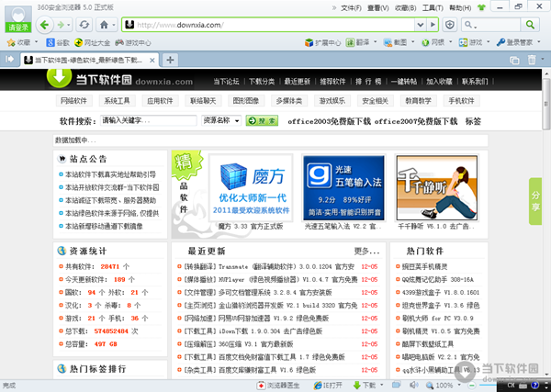Click the address bar go arrow

tap(433, 25)
